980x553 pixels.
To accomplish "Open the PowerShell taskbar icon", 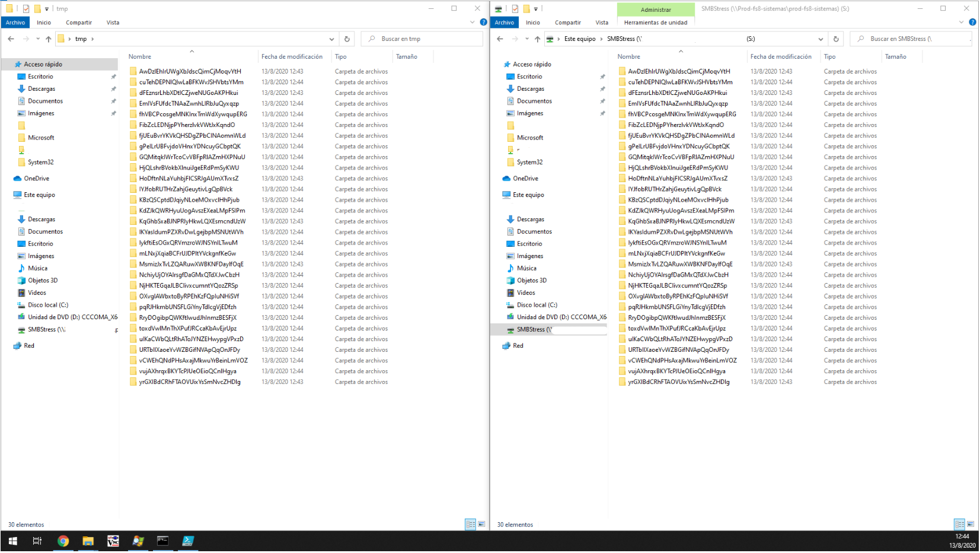I will (x=187, y=541).
